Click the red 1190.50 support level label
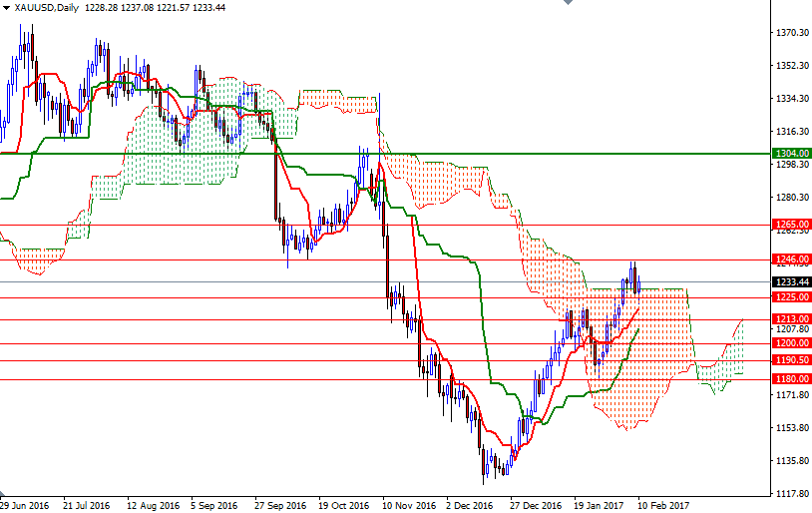This screenshot has width=812, height=513. click(791, 360)
